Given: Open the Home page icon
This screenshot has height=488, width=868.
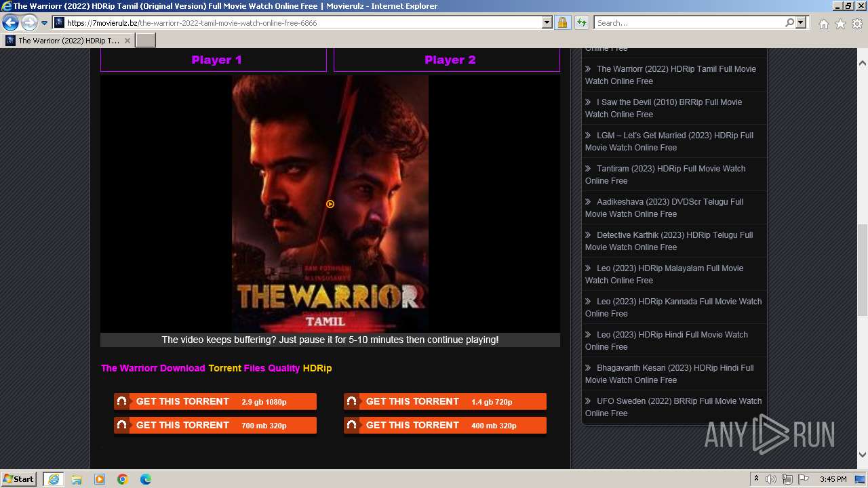Looking at the screenshot, I should coord(823,24).
